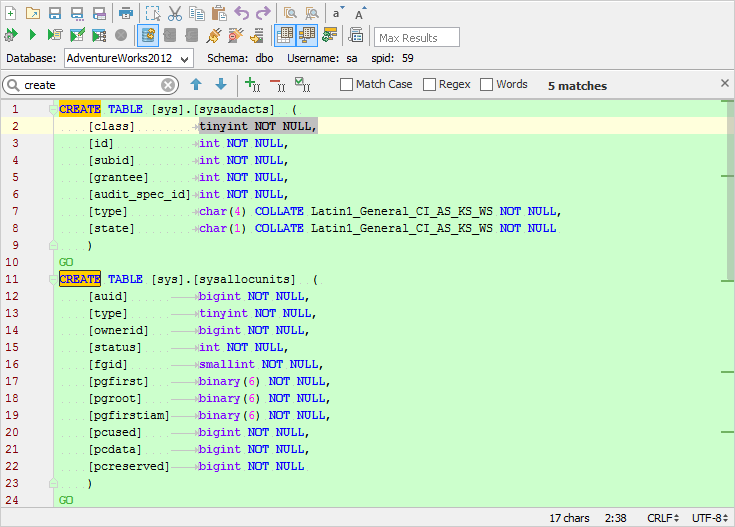Copy the selected text
The width and height of the screenshot is (735, 527).
pos(197,14)
